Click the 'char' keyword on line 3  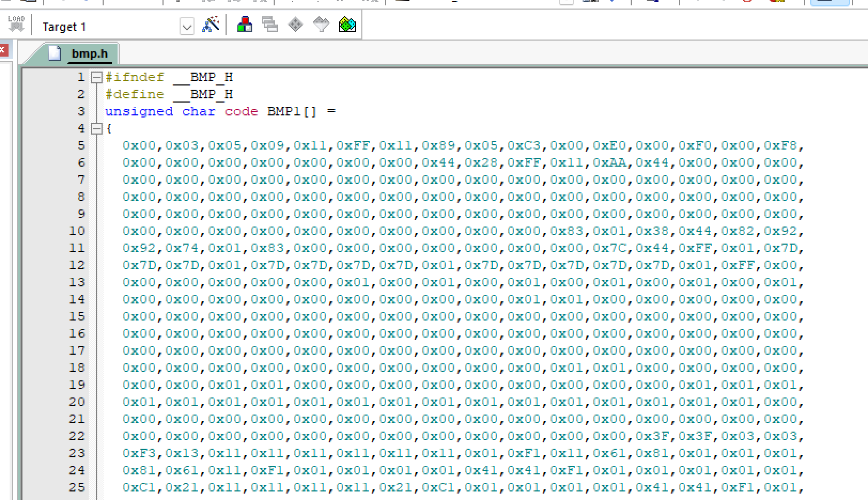pos(199,112)
